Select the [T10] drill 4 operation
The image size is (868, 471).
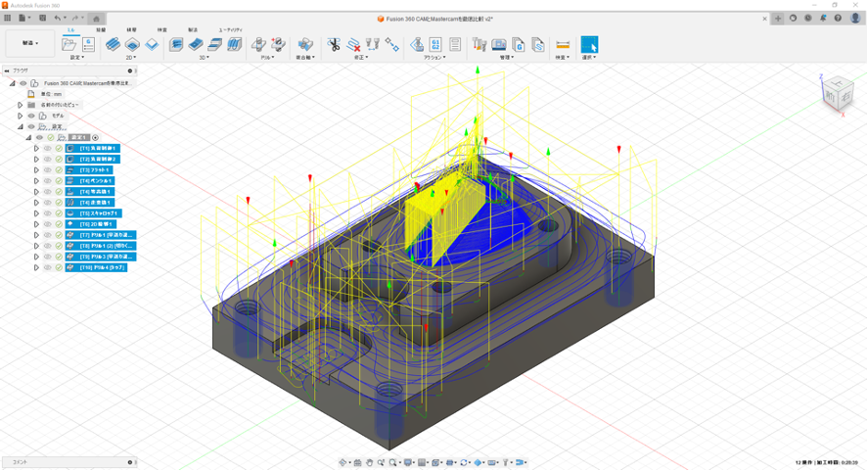[96, 267]
